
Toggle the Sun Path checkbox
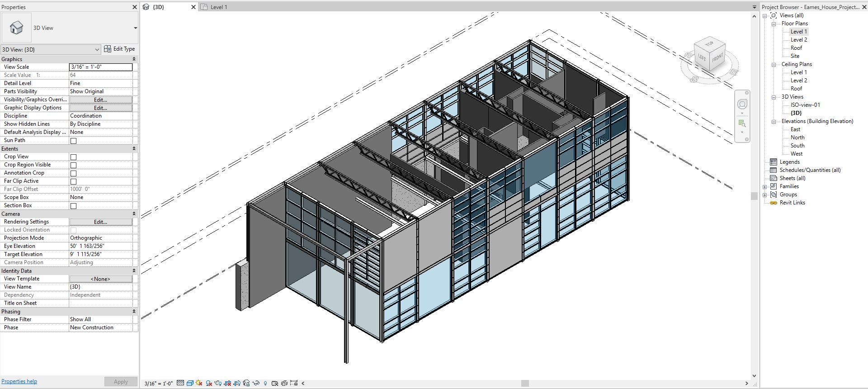pos(73,141)
